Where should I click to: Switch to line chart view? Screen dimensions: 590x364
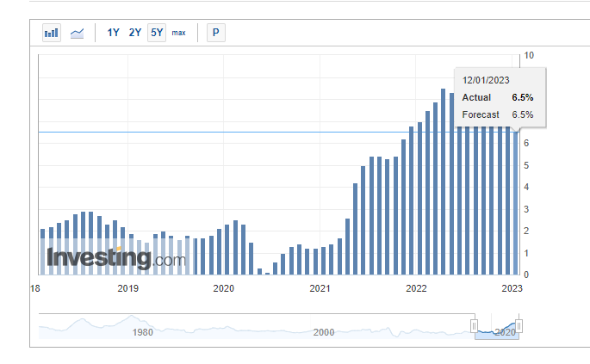(78, 33)
